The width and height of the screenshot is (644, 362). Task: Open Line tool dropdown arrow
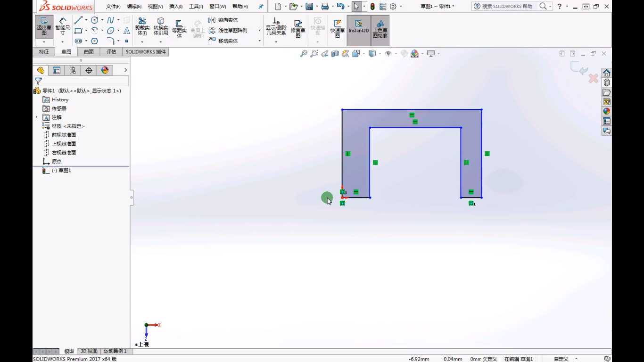click(86, 20)
